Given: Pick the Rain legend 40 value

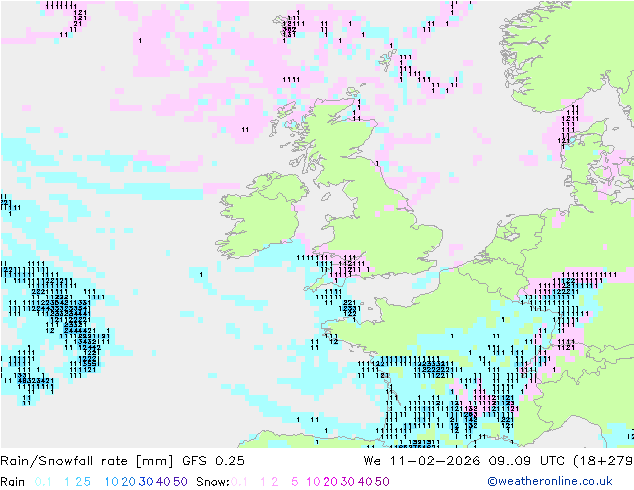Looking at the screenshot, I should pos(163,482).
